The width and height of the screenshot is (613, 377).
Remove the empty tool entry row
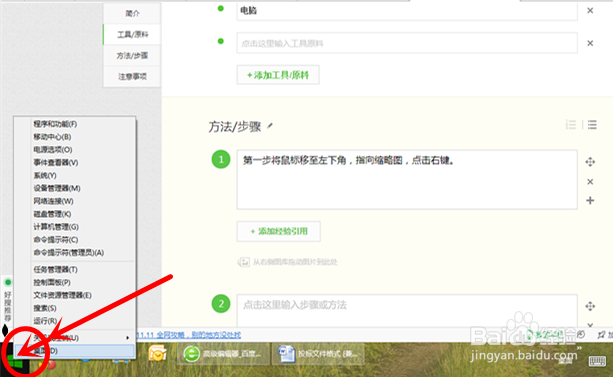[x=590, y=43]
